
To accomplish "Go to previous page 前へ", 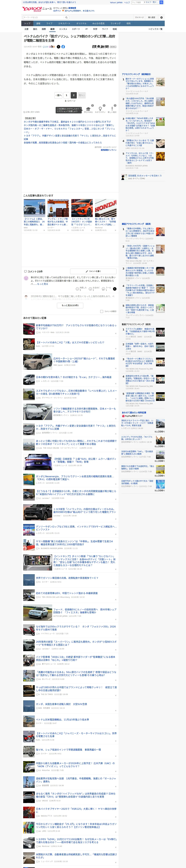I will [x=58, y=95].
